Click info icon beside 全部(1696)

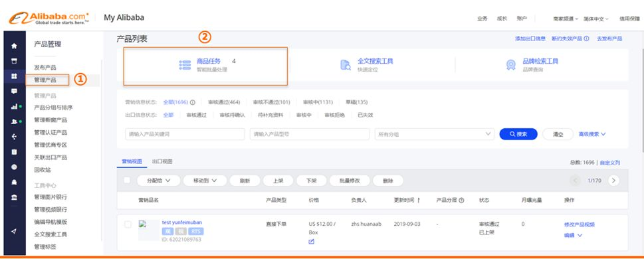pyautogui.click(x=192, y=103)
